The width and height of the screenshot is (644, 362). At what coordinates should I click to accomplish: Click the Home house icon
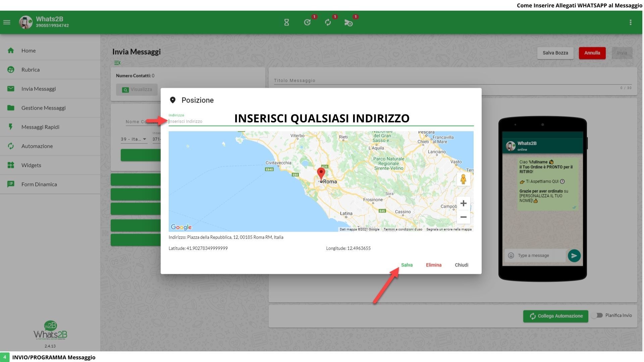(11, 51)
